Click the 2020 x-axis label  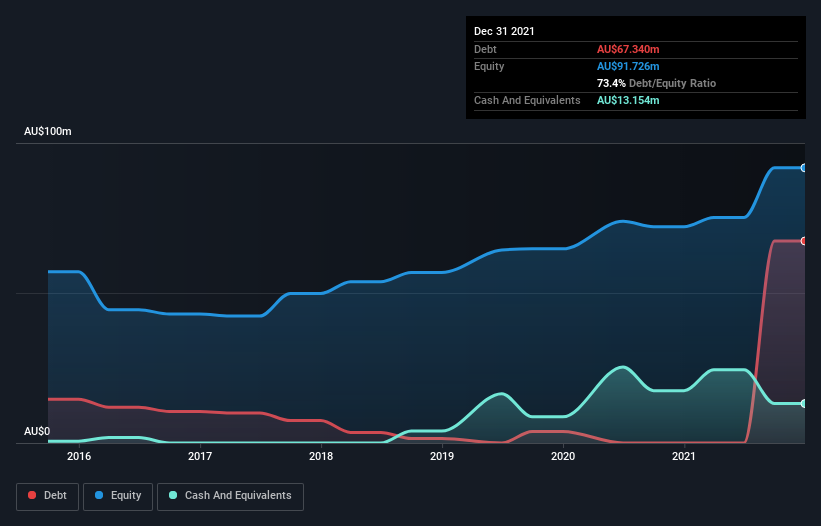coord(563,456)
